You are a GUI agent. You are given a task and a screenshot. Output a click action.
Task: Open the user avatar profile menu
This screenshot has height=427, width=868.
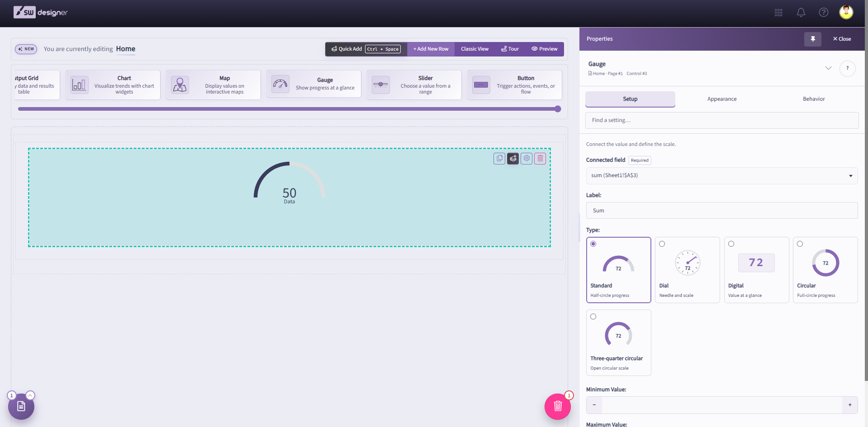click(x=846, y=12)
